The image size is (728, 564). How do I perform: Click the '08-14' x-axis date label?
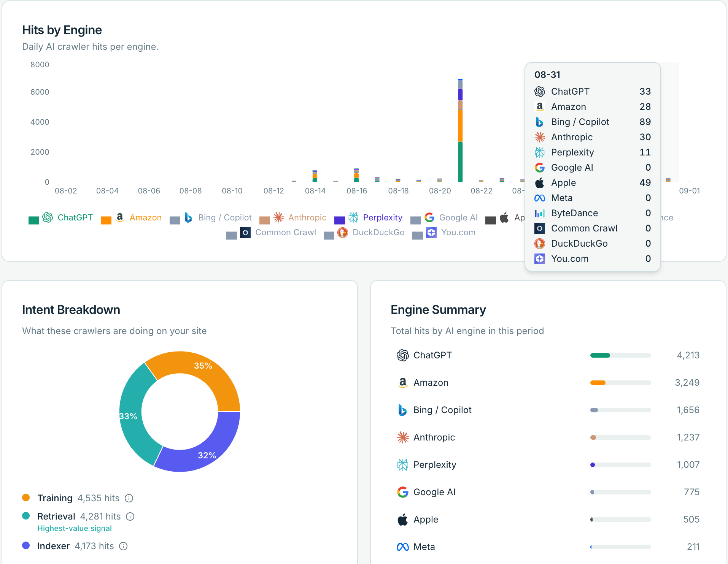point(315,191)
